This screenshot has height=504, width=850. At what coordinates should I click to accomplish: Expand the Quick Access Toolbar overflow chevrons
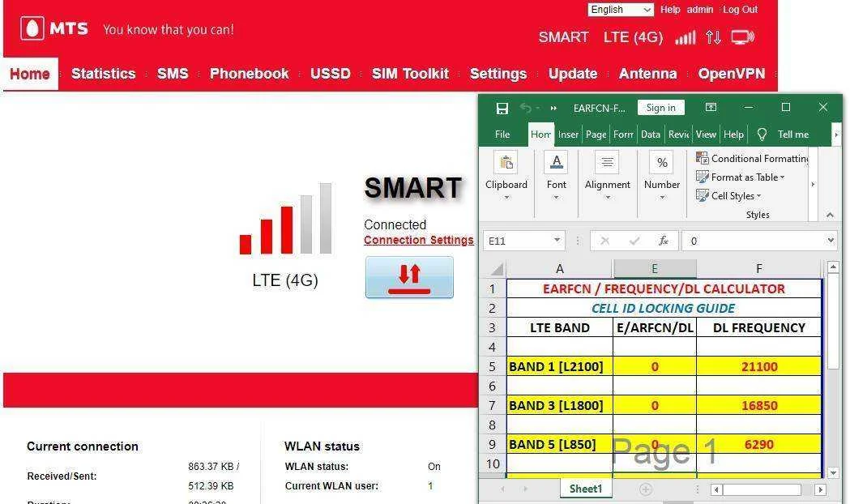click(x=553, y=109)
